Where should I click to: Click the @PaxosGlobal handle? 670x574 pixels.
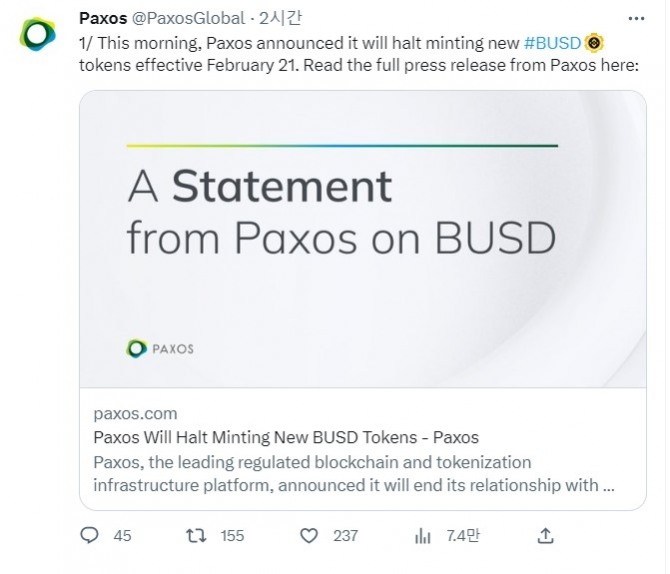click(187, 17)
